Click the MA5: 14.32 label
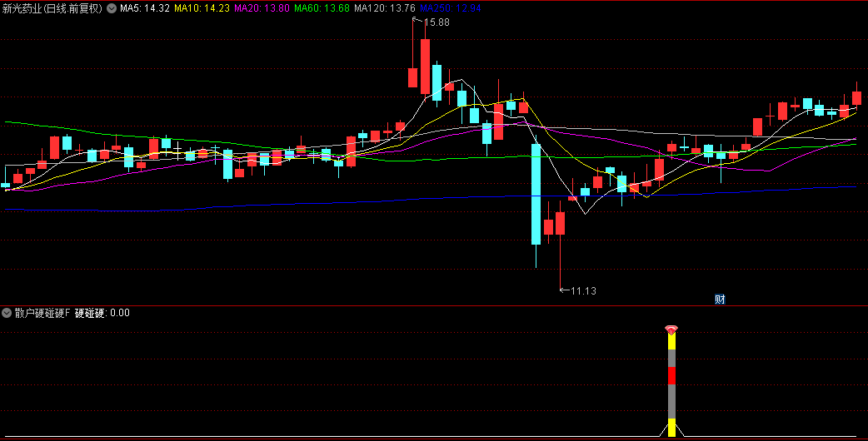Screen dimensions: 868x441 144,8
